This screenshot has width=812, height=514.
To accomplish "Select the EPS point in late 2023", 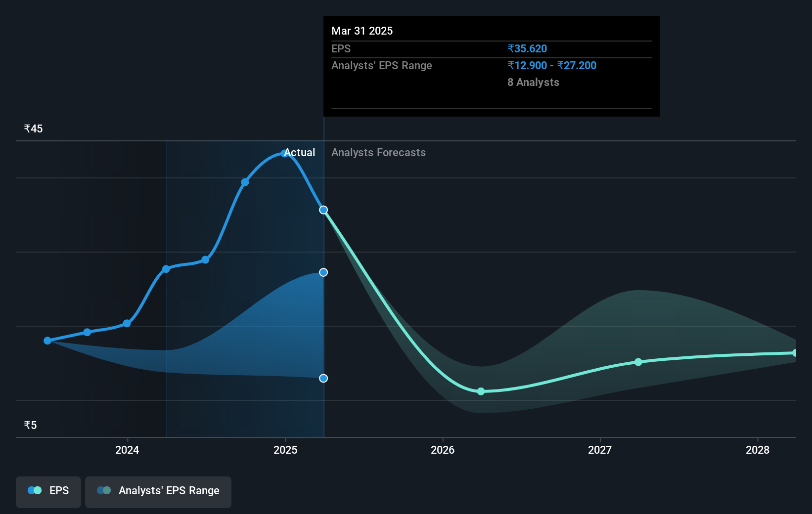I will [87, 332].
